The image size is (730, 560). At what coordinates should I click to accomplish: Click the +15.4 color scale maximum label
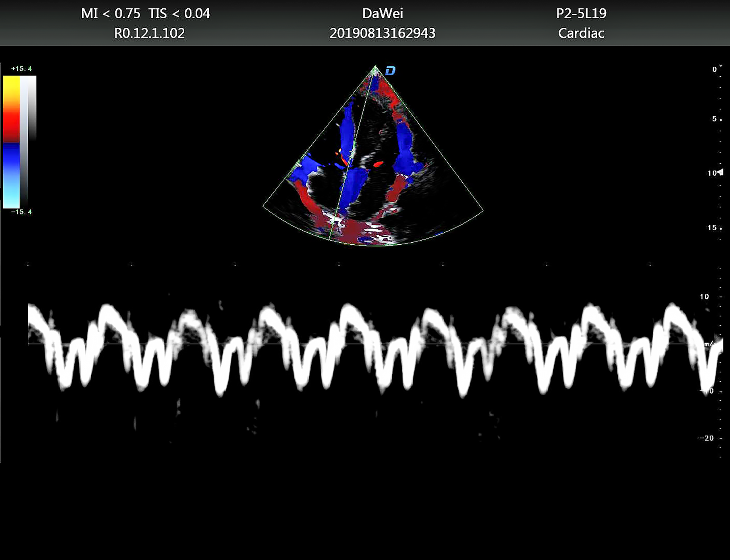pos(22,69)
